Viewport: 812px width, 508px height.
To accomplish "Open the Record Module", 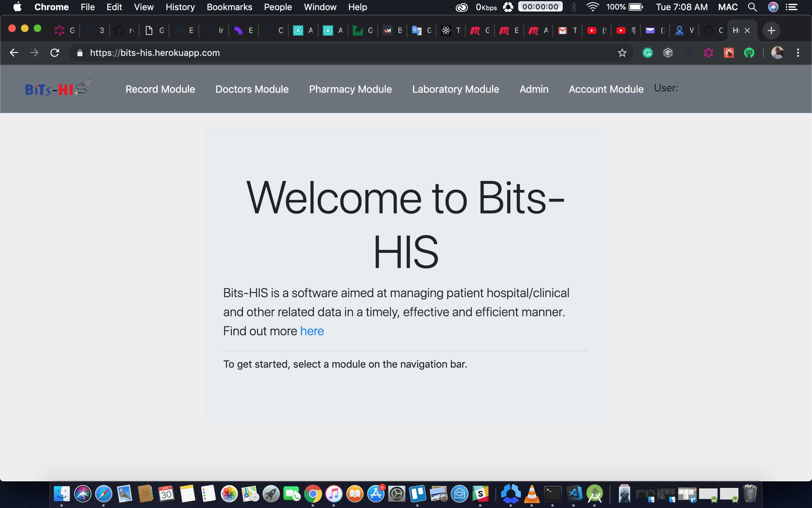I will click(x=160, y=89).
